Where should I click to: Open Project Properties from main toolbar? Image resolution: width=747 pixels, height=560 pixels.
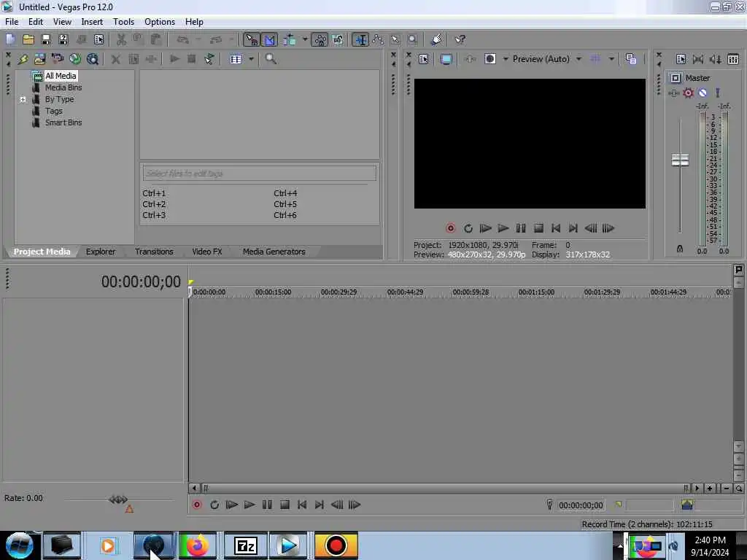click(98, 39)
